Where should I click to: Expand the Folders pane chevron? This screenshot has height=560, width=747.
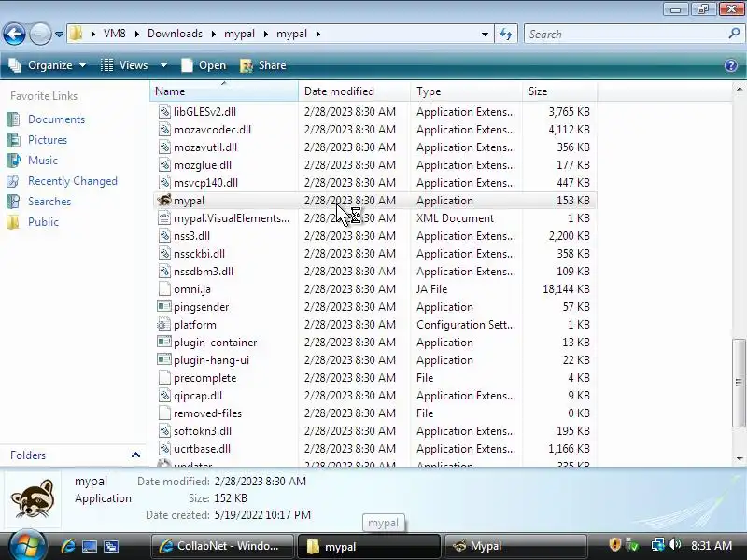(135, 455)
